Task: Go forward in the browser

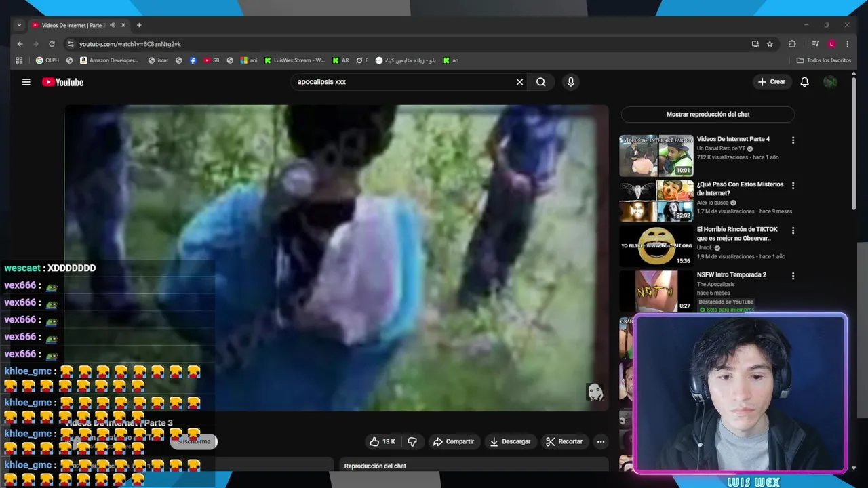Action: (35, 44)
